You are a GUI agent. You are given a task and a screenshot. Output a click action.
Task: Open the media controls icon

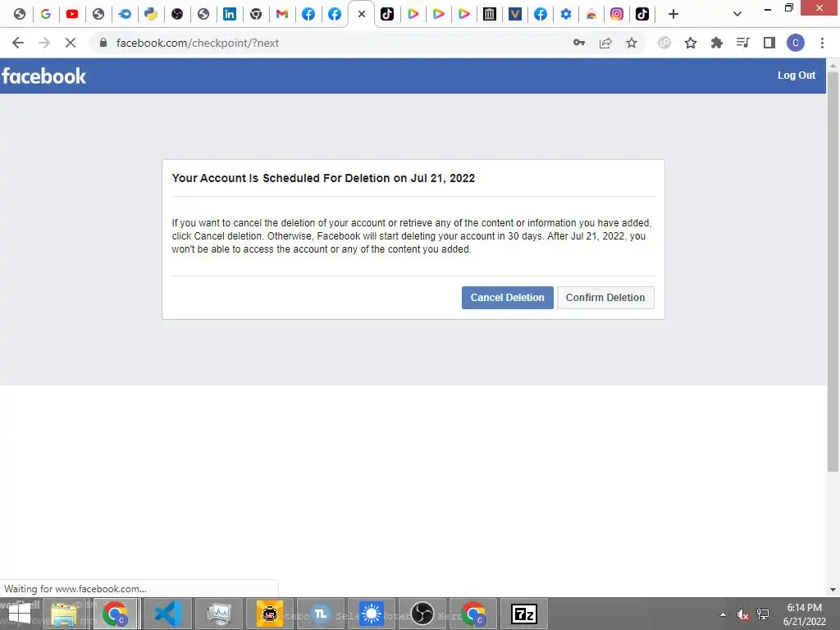742,43
